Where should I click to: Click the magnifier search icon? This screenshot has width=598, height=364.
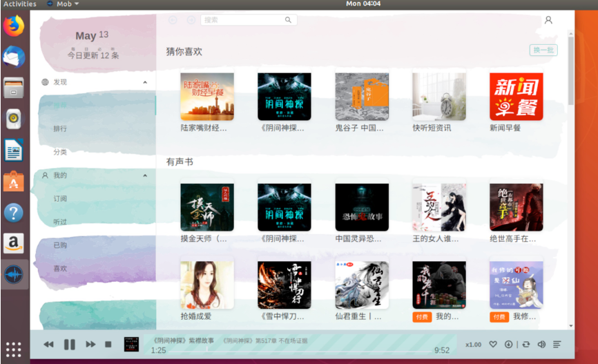click(x=289, y=20)
